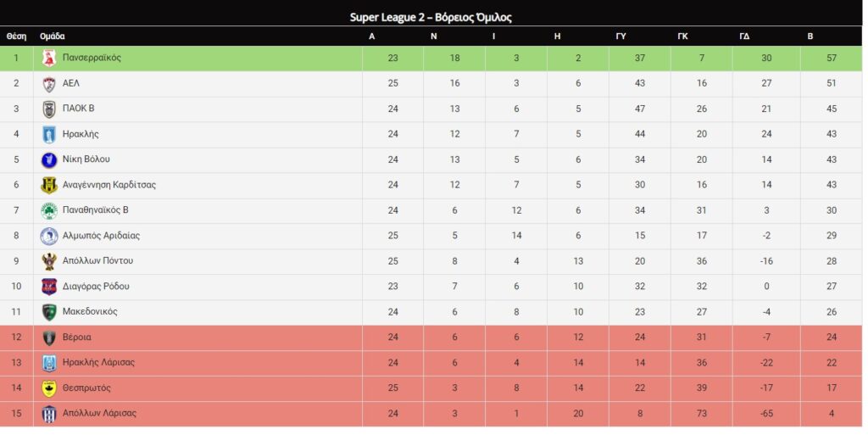Open the Αλμωπός Αριδαίας team link

point(101,236)
